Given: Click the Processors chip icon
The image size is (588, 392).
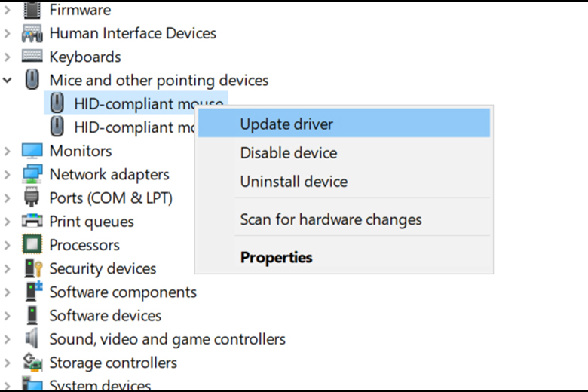Looking at the screenshot, I should tap(32, 245).
